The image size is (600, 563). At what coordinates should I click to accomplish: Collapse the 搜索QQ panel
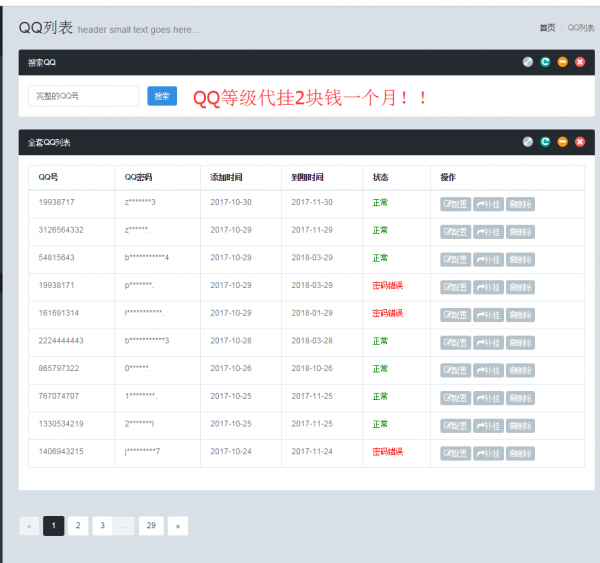coord(562,62)
